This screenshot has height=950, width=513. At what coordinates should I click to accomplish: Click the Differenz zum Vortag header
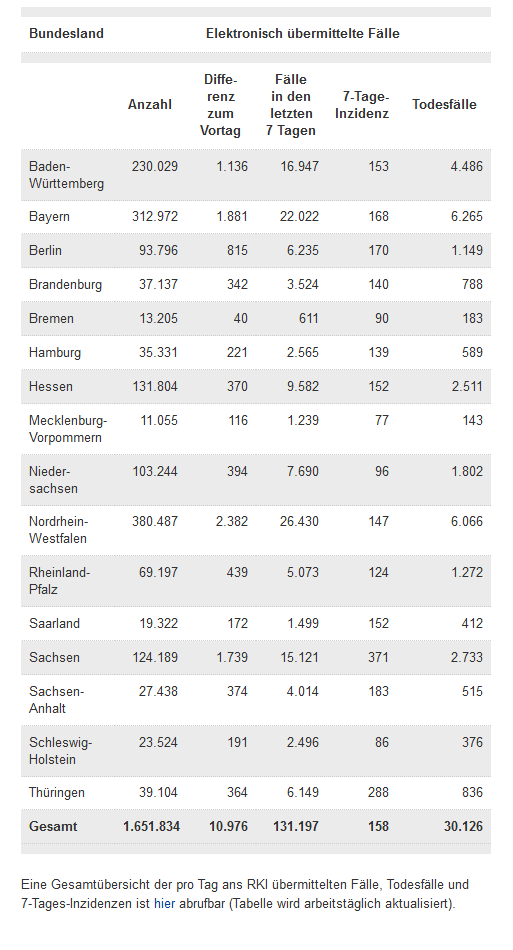[220, 105]
